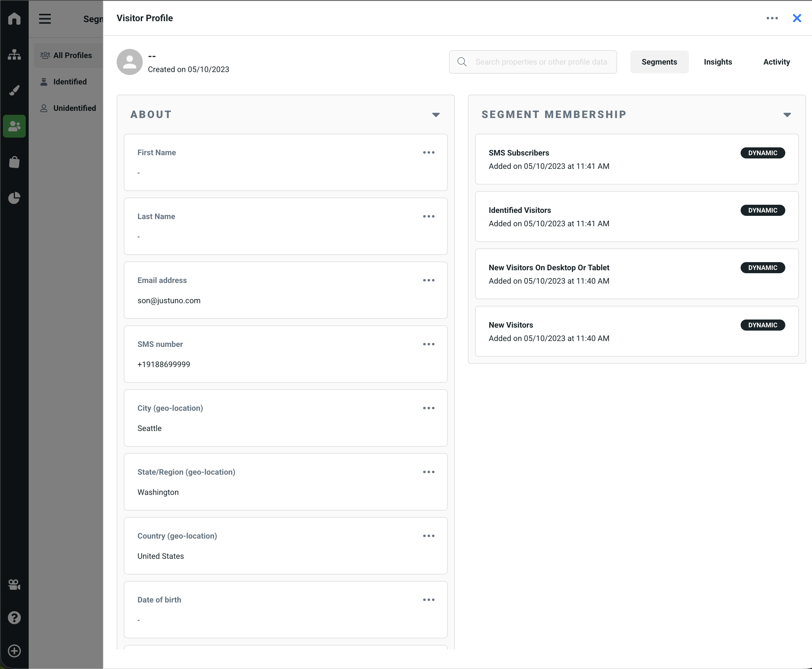Open the SMS Subscribers segment card
This screenshot has width=812, height=669.
click(636, 159)
